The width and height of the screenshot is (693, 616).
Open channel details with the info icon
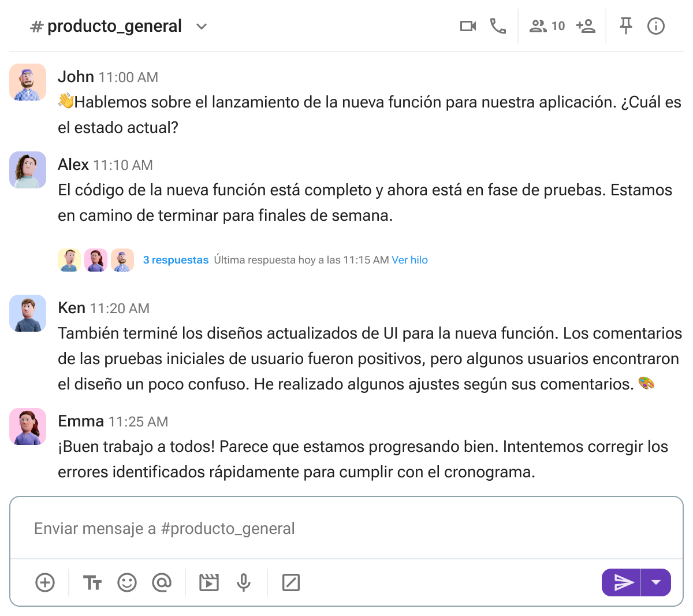pos(656,25)
